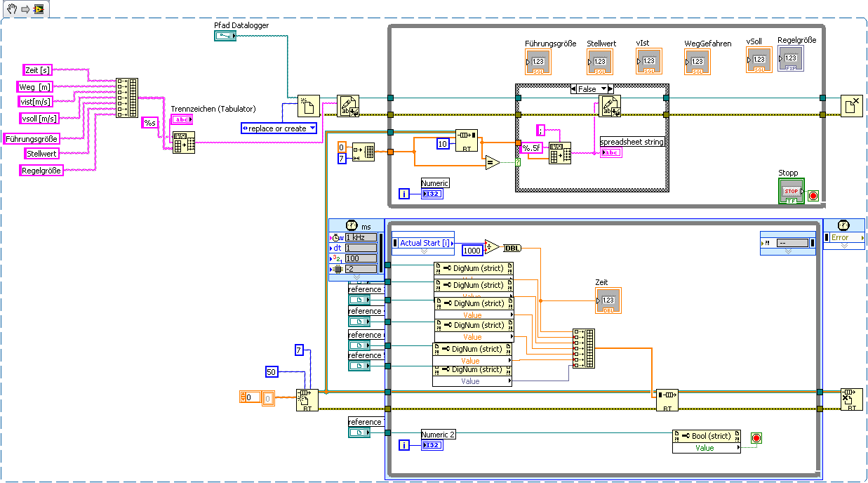Open the case structure False selector dropdown
Viewport: 868px width, 483px height.
point(592,89)
